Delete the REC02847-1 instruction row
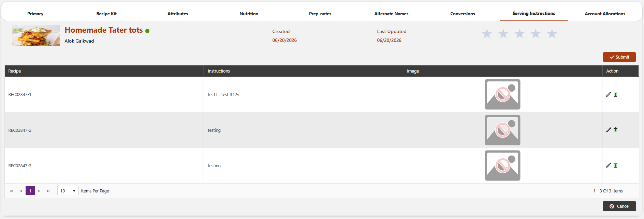Screen dimensions: 644x219 coord(616,94)
